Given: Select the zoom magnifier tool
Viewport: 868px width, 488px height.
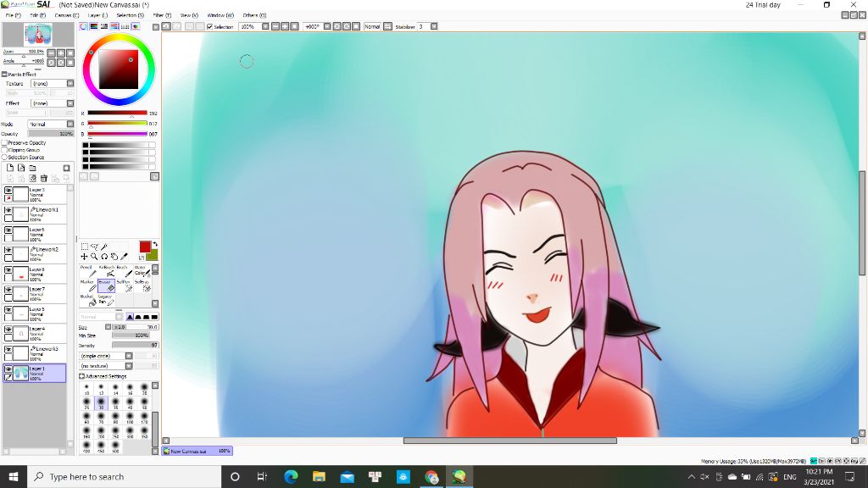Looking at the screenshot, I should (x=94, y=257).
